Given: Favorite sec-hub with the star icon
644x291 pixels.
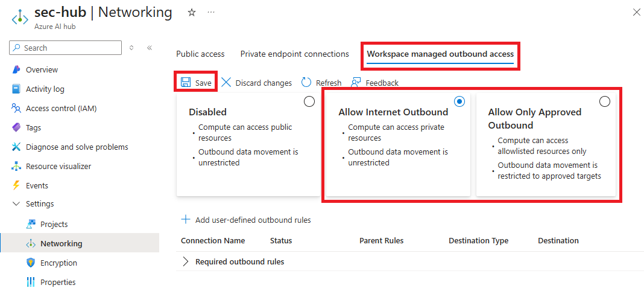Looking at the screenshot, I should 192,13.
